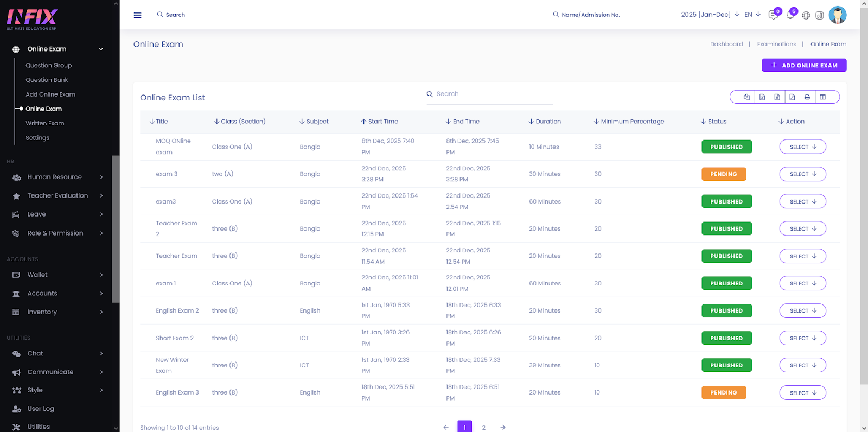
Task: Open the 2025 [Jan-Dec] session dropdown
Action: point(710,15)
